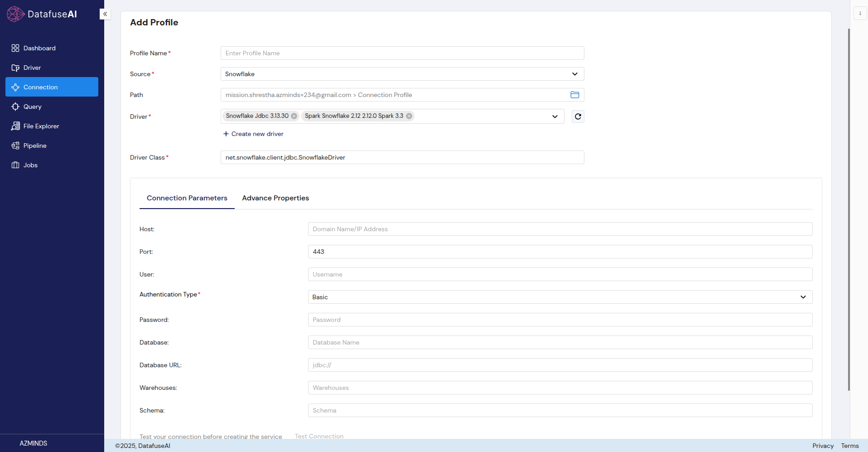Switch to the Advance Properties tab
The image size is (868, 452).
pos(275,198)
